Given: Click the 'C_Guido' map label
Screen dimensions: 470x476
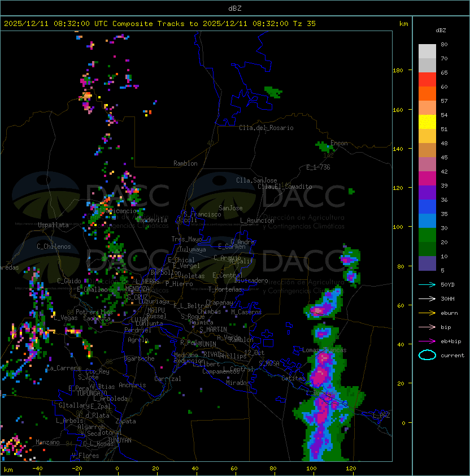Looking at the screenshot, I should pyautogui.click(x=69, y=281).
